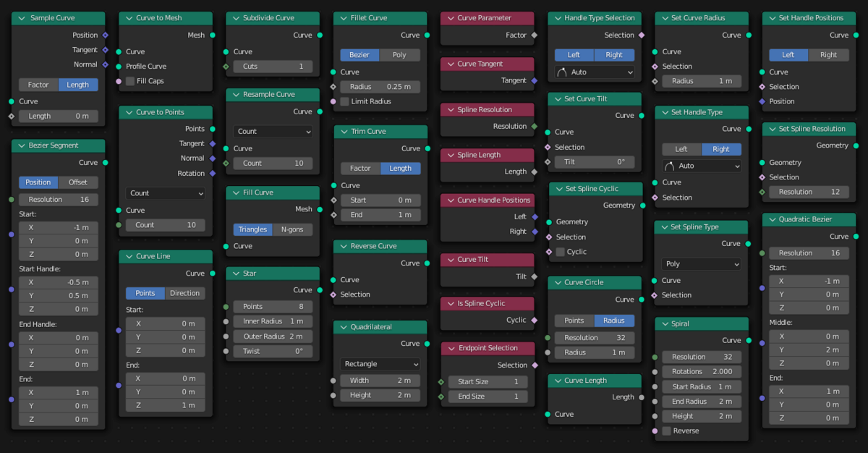Image resolution: width=868 pixels, height=453 pixels.
Task: Enable Fill Caps in Curve to Mesh
Action: (x=130, y=81)
